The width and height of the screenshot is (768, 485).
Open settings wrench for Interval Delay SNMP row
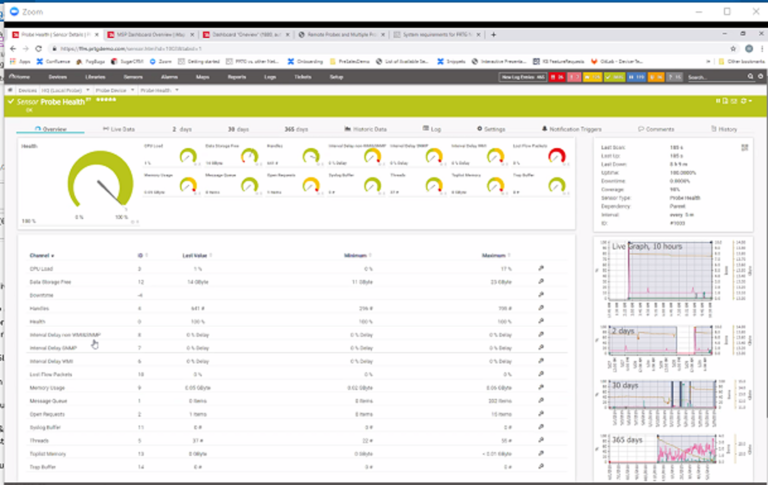point(541,348)
